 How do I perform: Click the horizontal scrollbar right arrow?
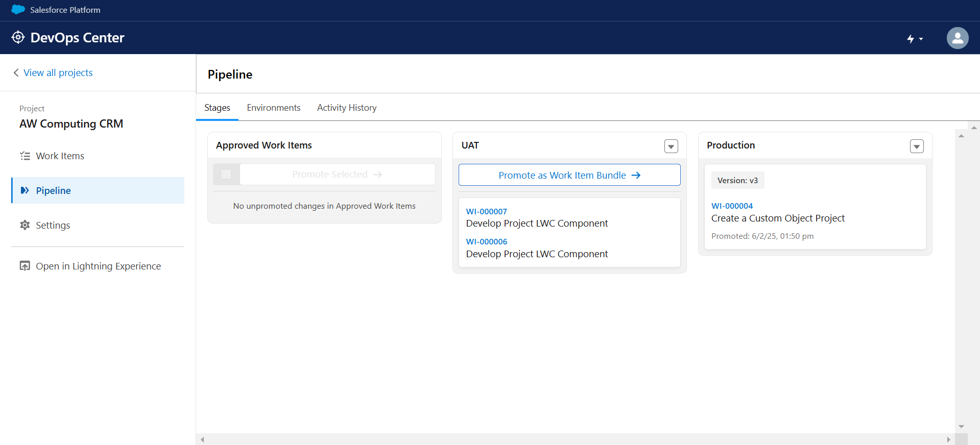pyautogui.click(x=948, y=439)
